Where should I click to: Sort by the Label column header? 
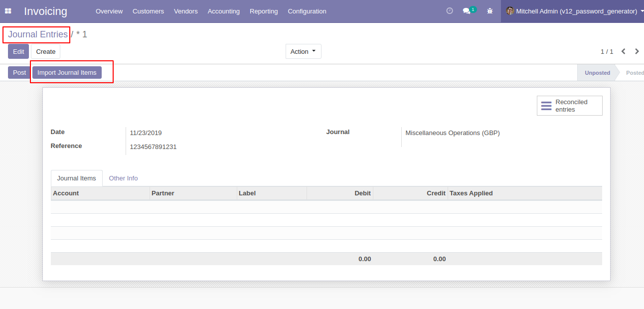coord(272,193)
